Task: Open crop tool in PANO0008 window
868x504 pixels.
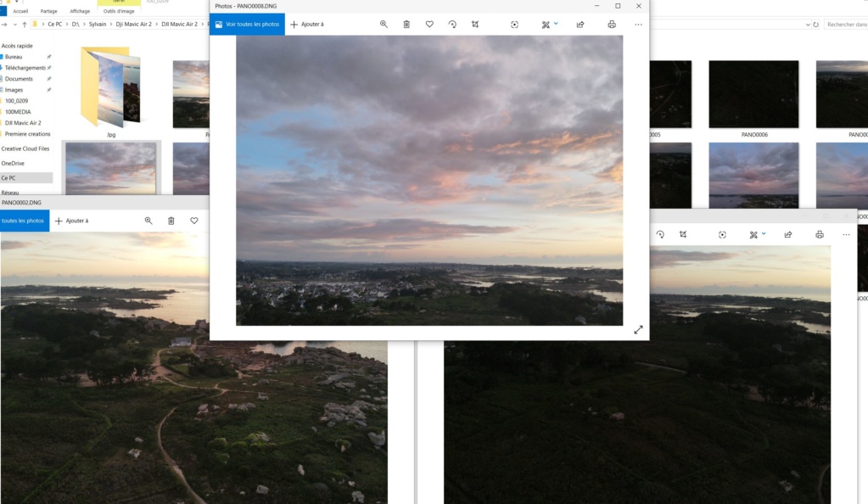Action: pyautogui.click(x=475, y=25)
